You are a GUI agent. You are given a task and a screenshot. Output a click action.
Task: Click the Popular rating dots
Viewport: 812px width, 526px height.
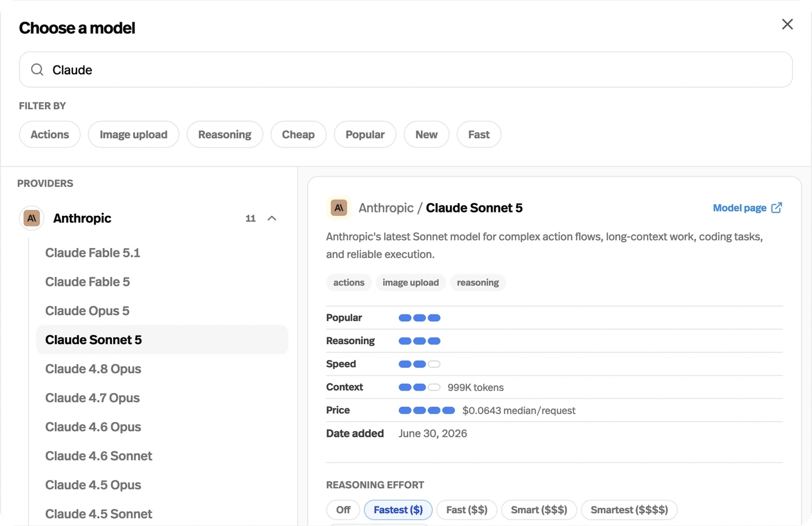[419, 318]
